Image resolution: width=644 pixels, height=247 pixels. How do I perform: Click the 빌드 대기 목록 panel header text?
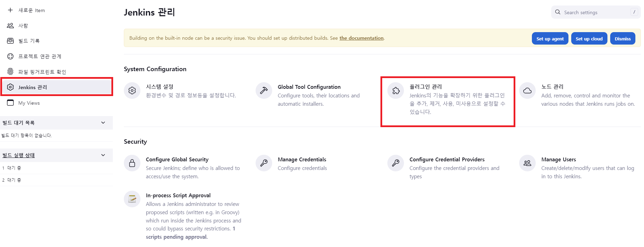(19, 123)
